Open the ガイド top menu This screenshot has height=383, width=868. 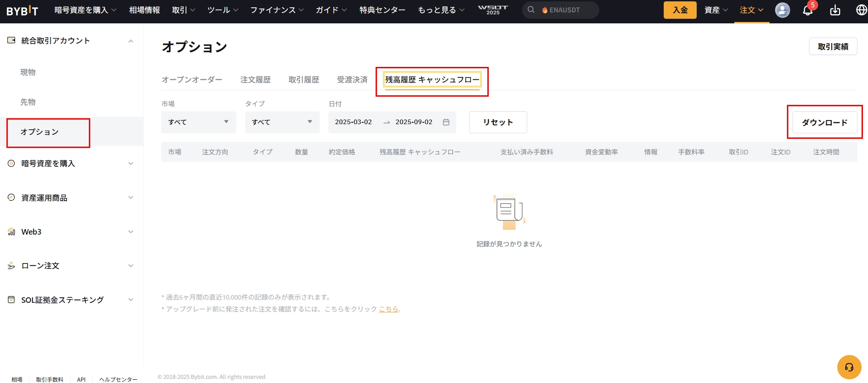(331, 10)
